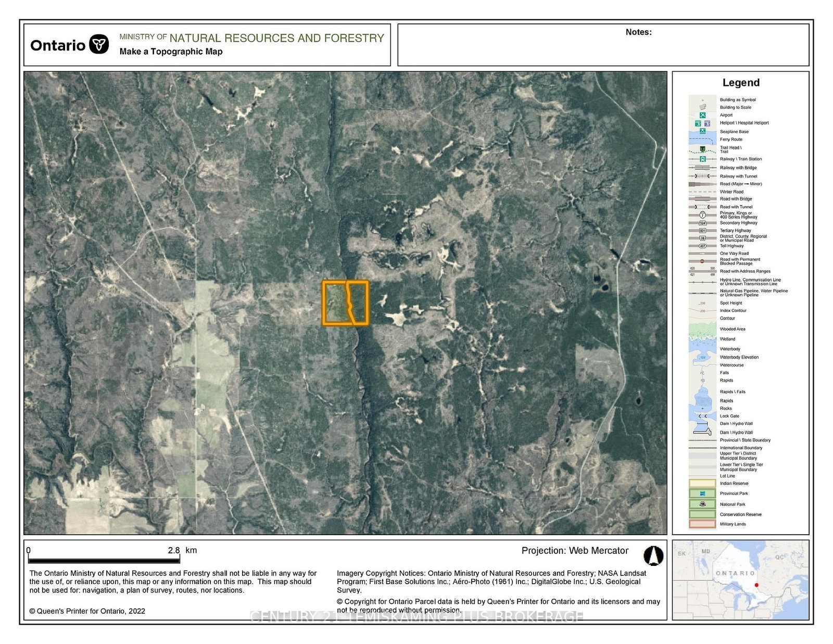Click the Trail Head legend icon
833x644 pixels.
(x=702, y=149)
